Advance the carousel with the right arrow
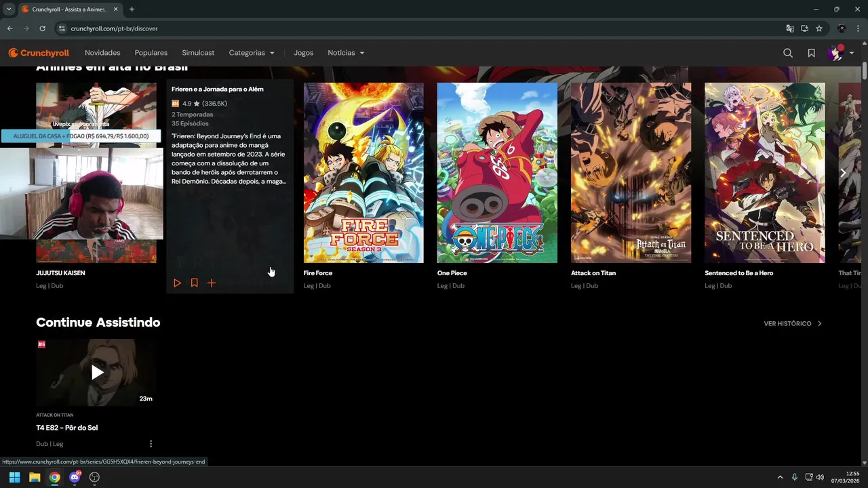The height and width of the screenshot is (488, 868). pyautogui.click(x=843, y=173)
